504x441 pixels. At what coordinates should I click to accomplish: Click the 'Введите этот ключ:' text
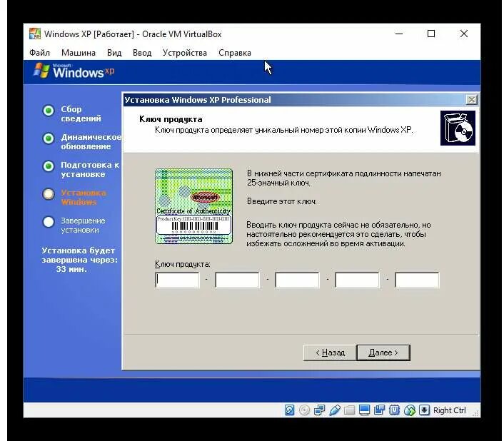[x=282, y=201]
